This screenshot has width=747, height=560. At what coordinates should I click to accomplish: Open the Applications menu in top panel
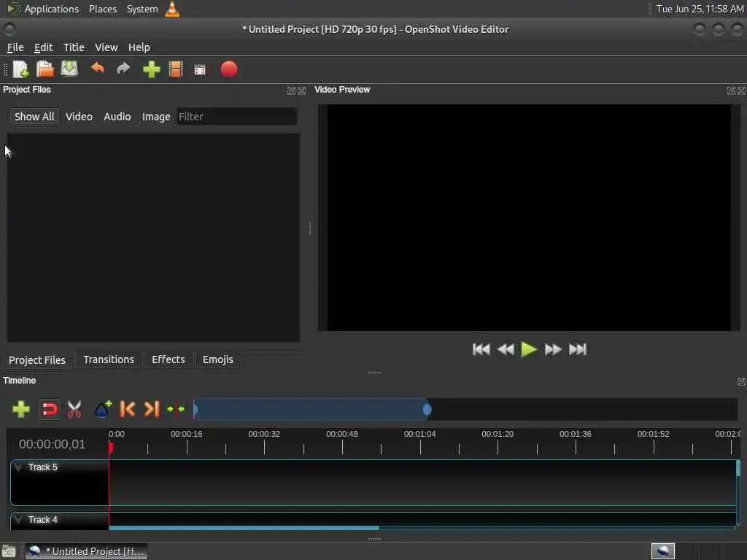pos(52,9)
